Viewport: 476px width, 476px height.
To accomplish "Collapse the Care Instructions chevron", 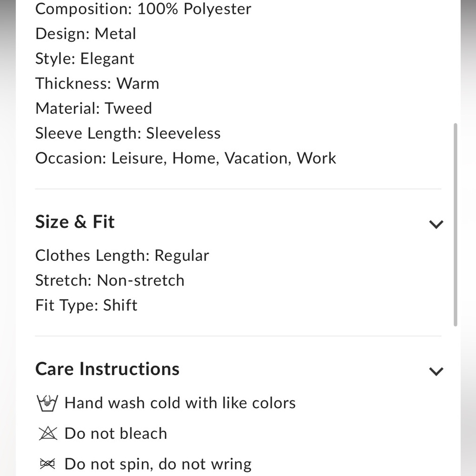I will coord(436,371).
